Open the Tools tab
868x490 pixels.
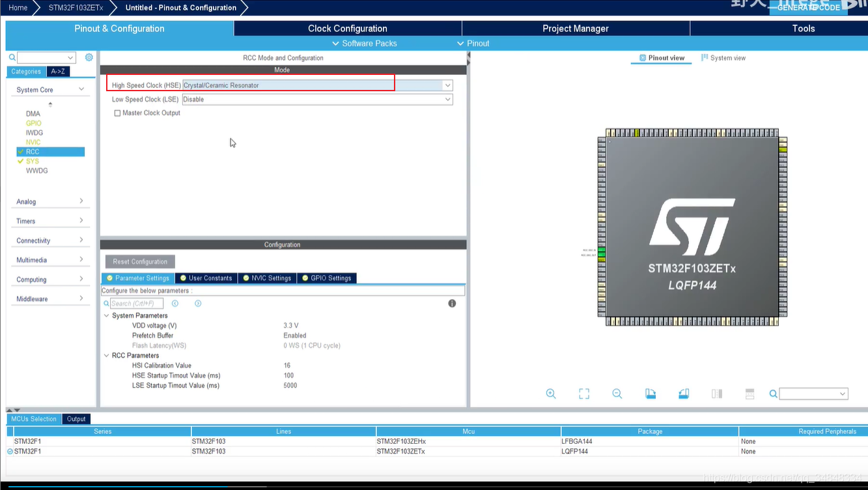pyautogui.click(x=804, y=29)
